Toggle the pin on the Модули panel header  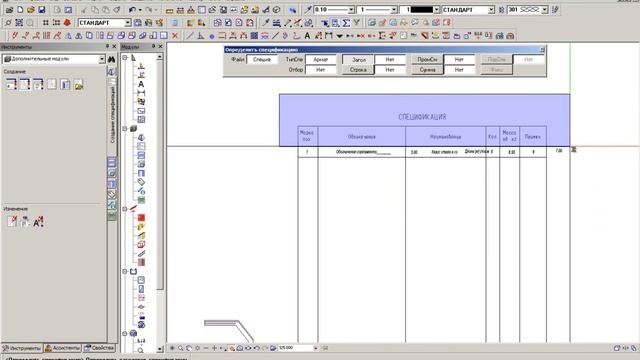[153, 47]
